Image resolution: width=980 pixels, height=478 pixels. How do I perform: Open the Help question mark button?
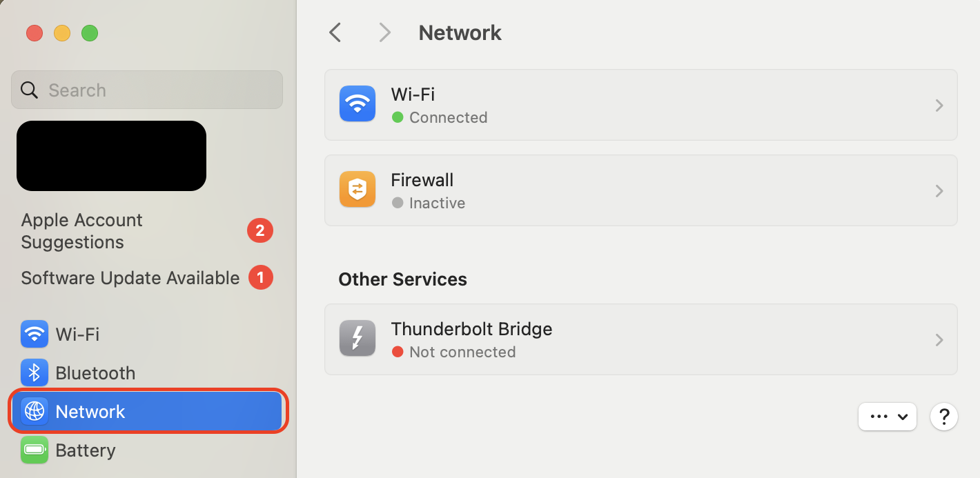coord(944,417)
